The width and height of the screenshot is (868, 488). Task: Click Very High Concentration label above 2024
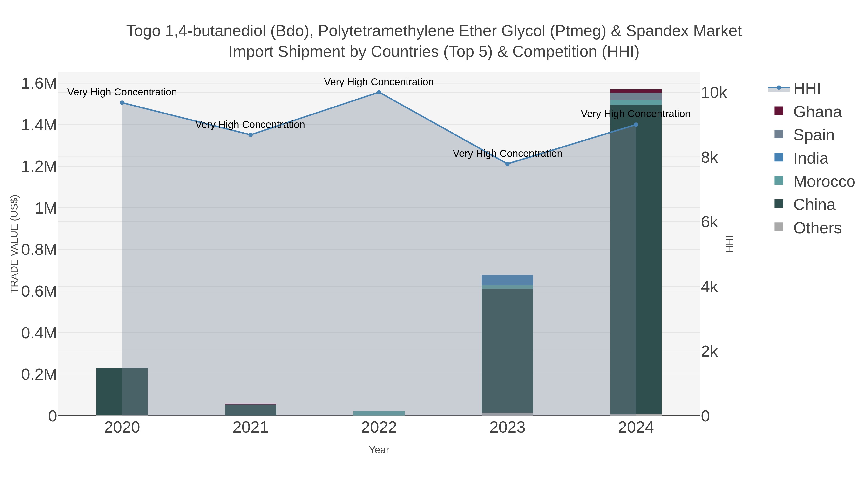point(636,114)
